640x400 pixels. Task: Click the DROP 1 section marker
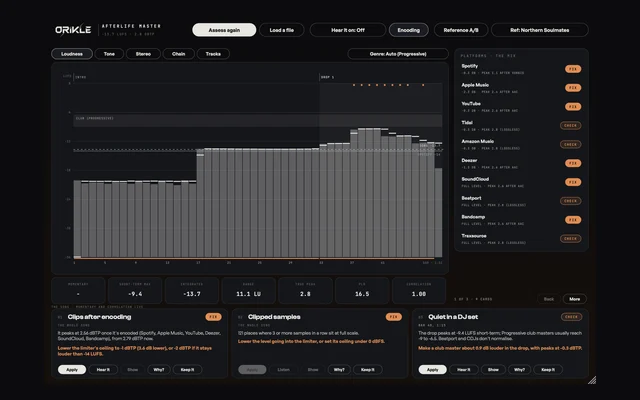point(327,77)
